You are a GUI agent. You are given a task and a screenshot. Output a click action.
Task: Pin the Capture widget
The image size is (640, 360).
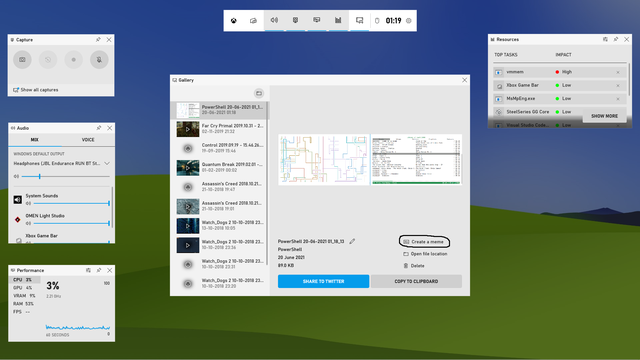98,40
